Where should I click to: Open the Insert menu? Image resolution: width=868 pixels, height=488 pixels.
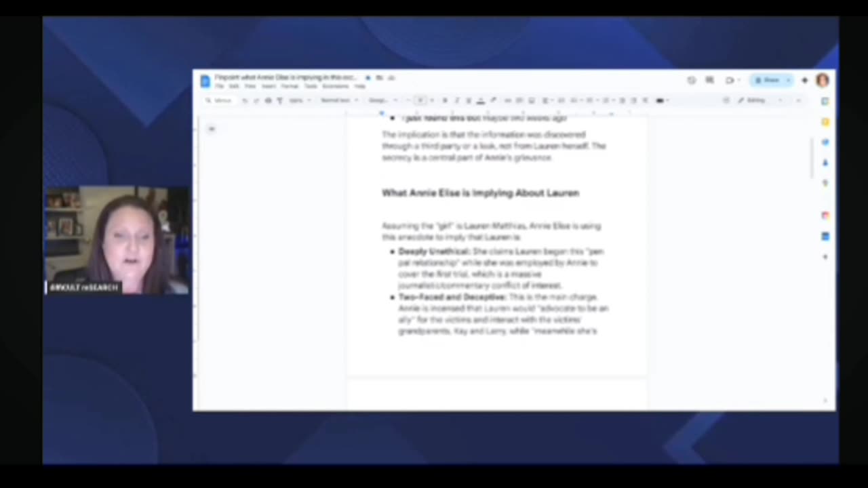pos(269,86)
